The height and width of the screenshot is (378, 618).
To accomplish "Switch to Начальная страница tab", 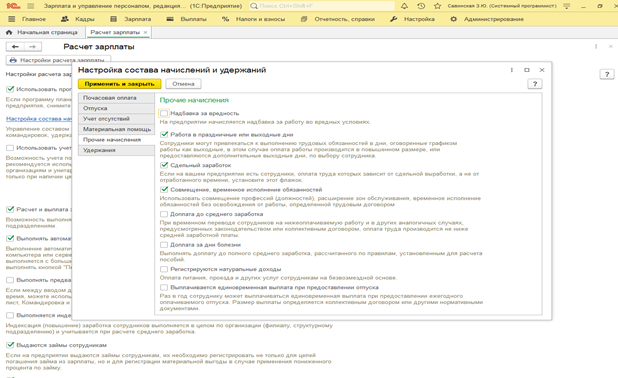I will 43,32.
